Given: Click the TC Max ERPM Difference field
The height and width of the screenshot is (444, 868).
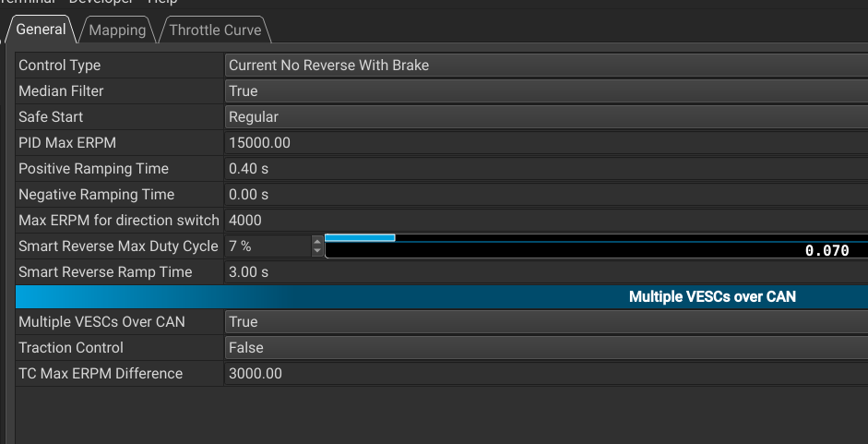Looking at the screenshot, I should [544, 374].
